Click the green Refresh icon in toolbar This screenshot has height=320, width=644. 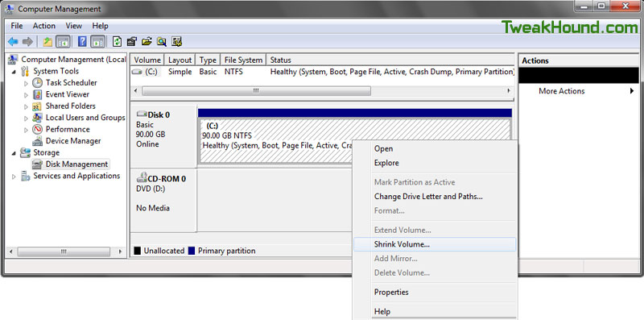click(x=117, y=42)
